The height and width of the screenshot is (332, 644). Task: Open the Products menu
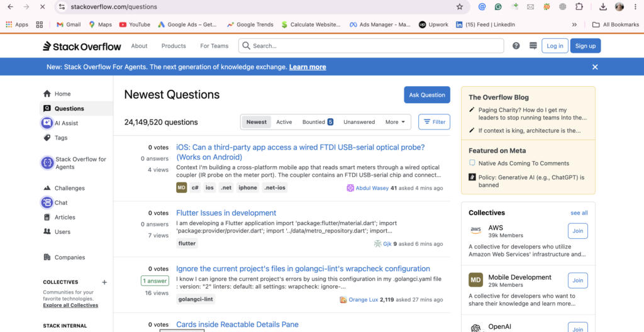(x=174, y=46)
